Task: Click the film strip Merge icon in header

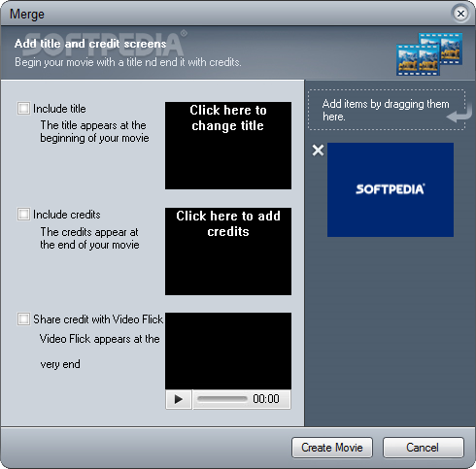Action: point(429,54)
